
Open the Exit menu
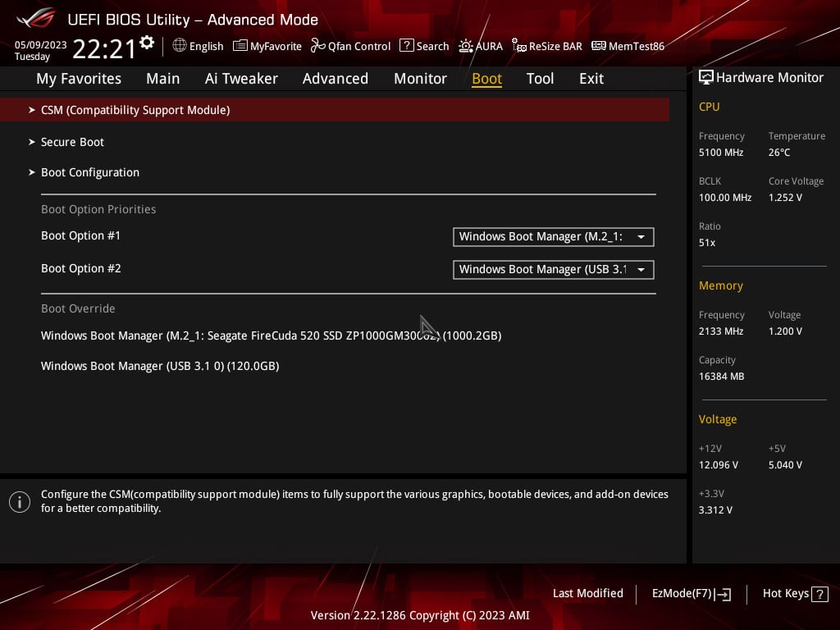pos(591,78)
